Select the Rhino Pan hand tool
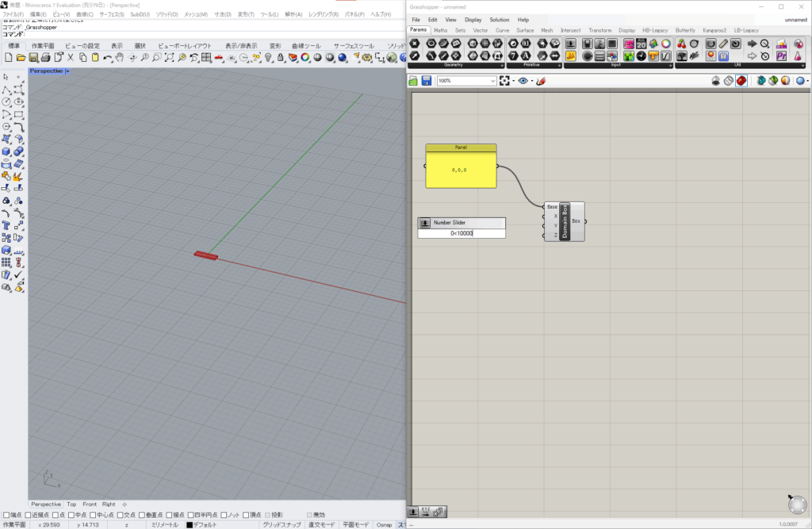 click(x=120, y=58)
